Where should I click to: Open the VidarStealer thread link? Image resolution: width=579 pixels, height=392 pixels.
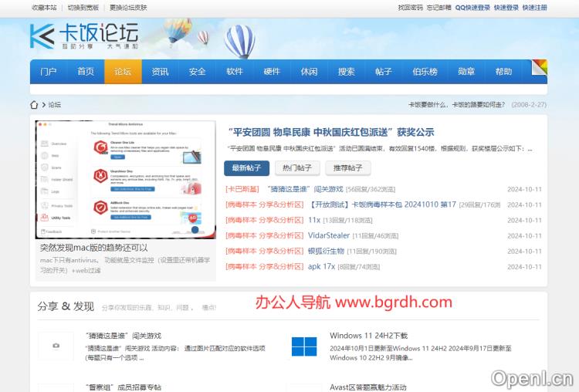coord(328,235)
